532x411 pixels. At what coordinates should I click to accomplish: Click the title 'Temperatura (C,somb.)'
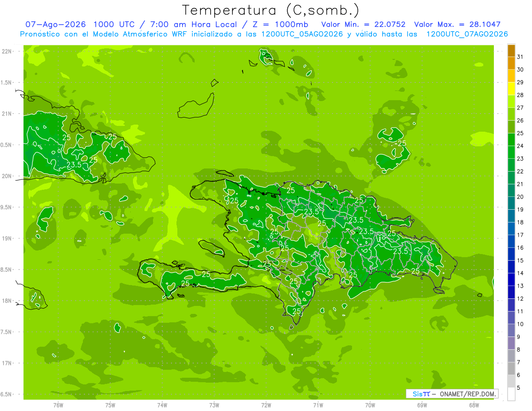(x=271, y=10)
